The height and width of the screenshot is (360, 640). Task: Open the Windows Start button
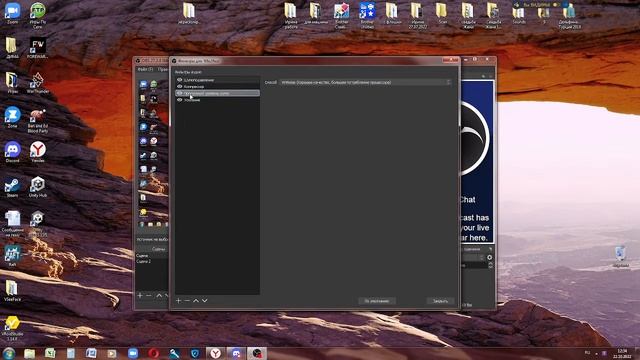(9, 353)
